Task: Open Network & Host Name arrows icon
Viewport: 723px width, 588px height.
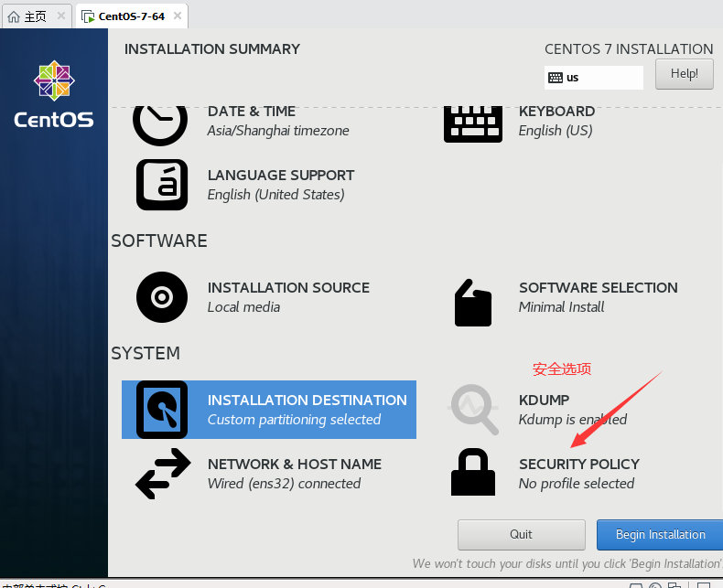Action: pos(163,474)
